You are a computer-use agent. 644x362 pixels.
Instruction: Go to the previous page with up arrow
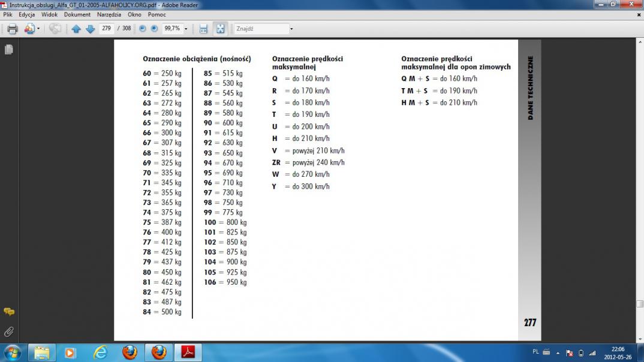76,29
